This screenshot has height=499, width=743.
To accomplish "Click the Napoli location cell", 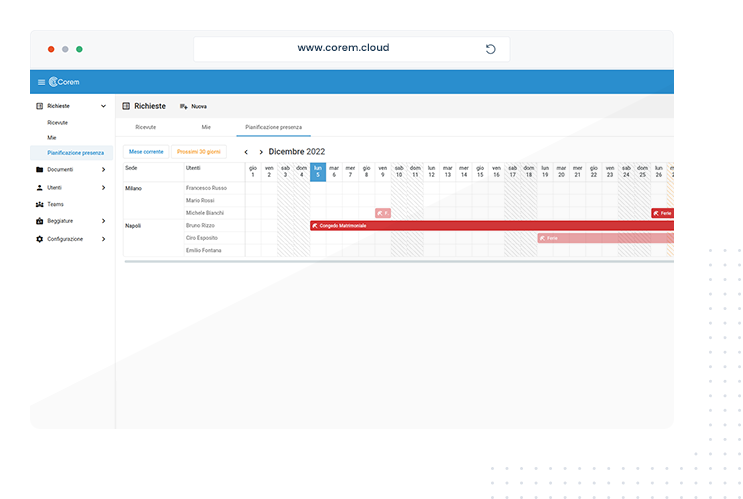I will point(154,238).
